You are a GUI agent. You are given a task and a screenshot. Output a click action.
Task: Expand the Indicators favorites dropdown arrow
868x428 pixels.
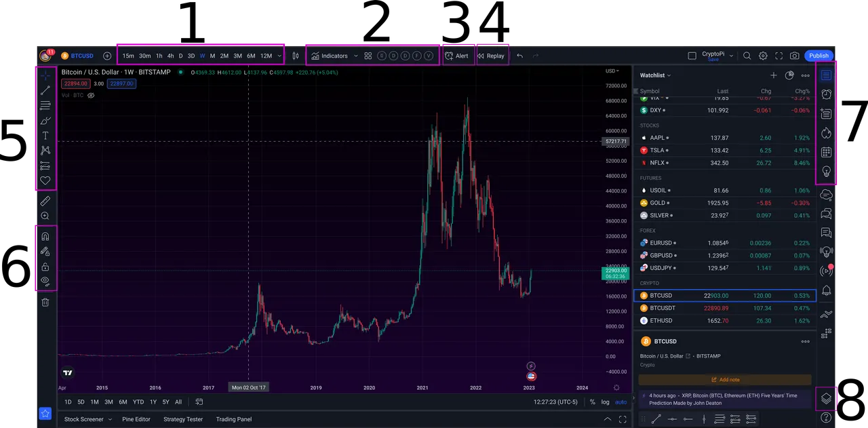[x=355, y=56]
